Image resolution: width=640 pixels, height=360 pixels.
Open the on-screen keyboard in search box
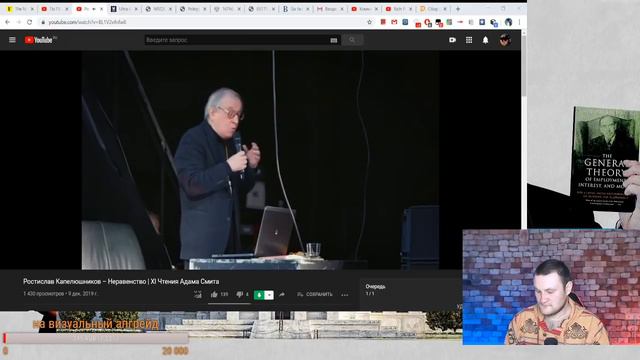click(x=333, y=40)
